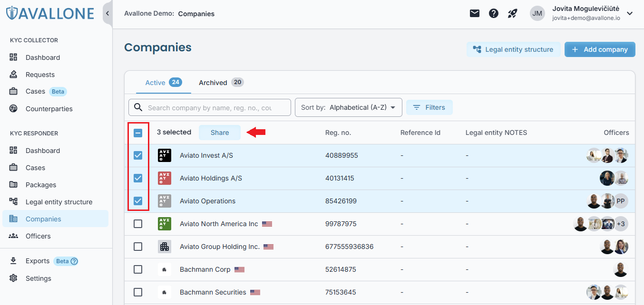
Task: Uncheck Aviato Operations checkbox
Action: pos(138,201)
